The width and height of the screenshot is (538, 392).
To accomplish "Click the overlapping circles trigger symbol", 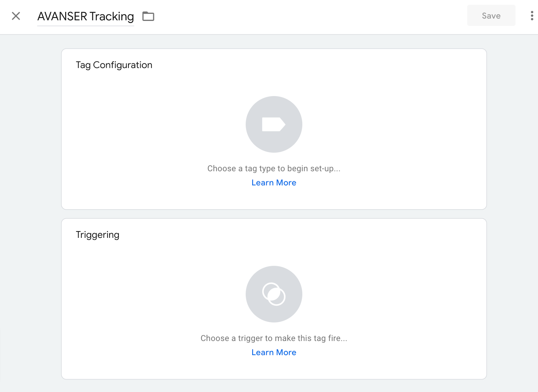I will pyautogui.click(x=274, y=294).
